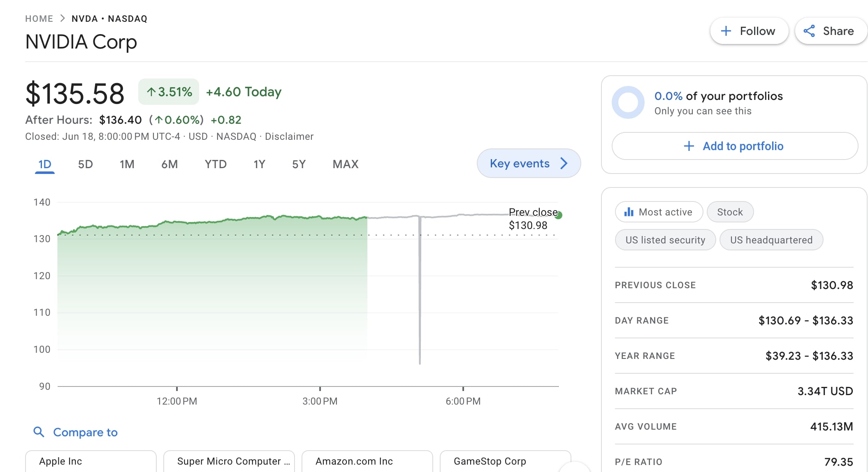Go to HOME breadcrumb link
This screenshot has width=868, height=472.
coord(39,19)
